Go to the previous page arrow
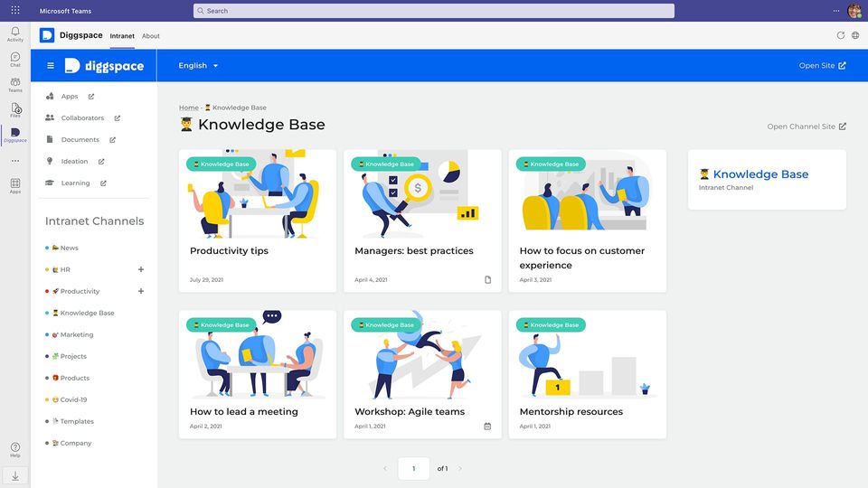The image size is (868, 488). pos(385,469)
